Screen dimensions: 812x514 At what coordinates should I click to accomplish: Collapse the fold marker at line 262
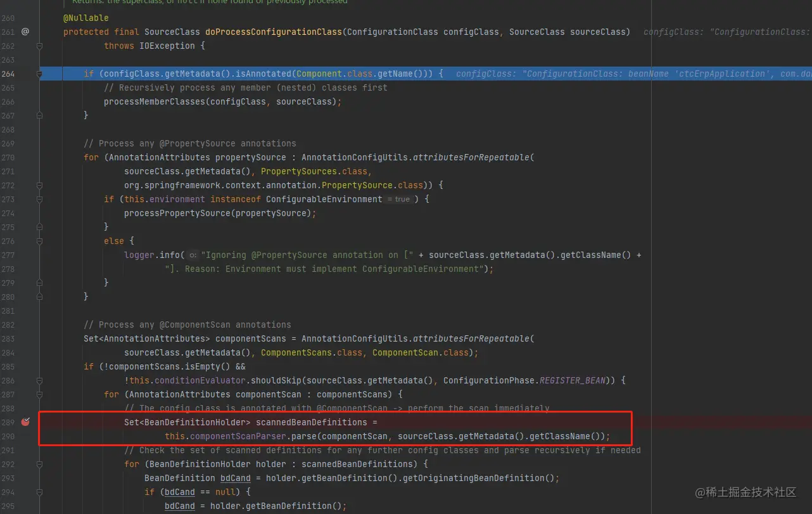click(39, 46)
